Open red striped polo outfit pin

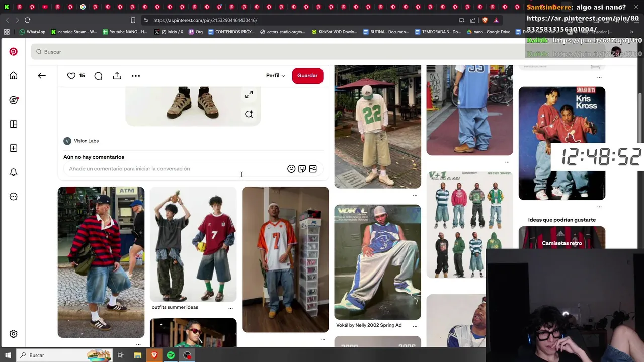click(x=101, y=262)
